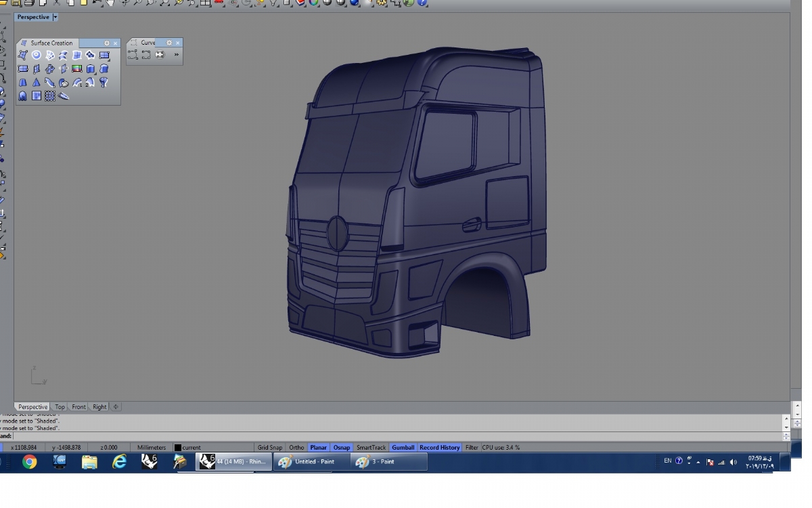Close the Surface Creation panel

[116, 43]
